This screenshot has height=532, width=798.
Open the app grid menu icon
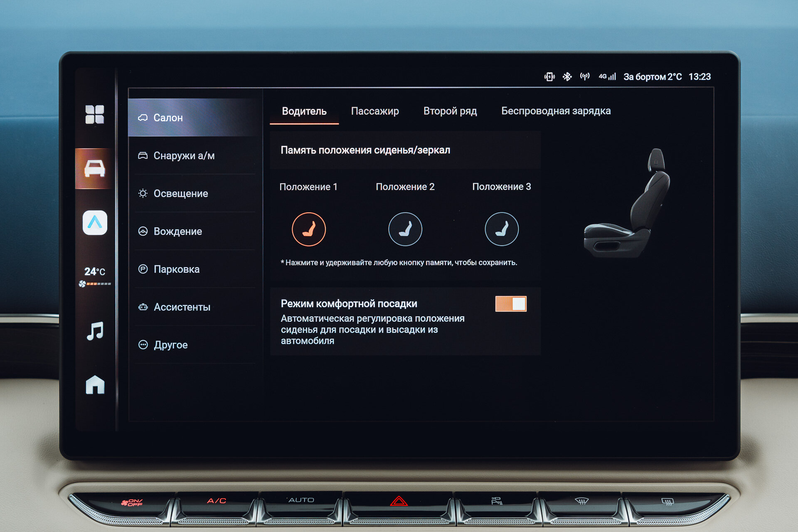click(x=95, y=114)
